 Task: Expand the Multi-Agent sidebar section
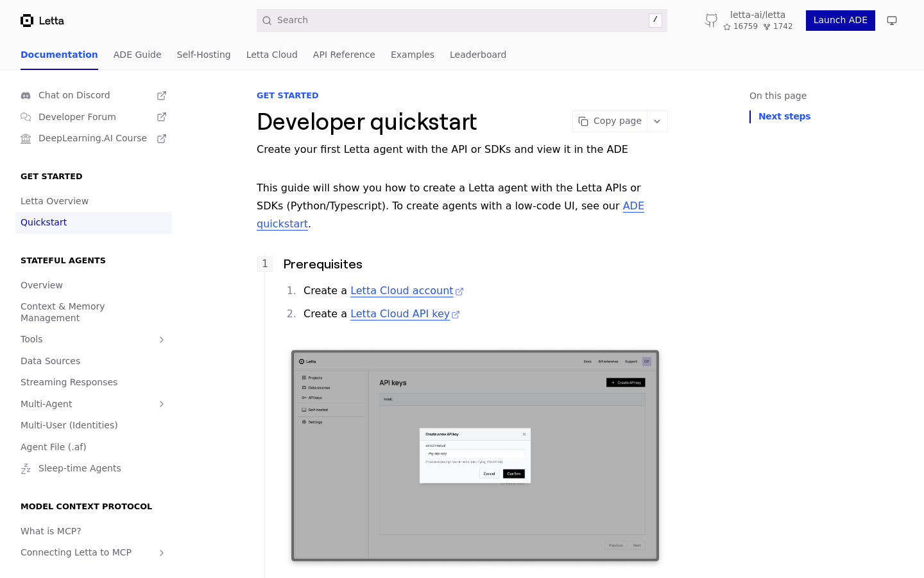(162, 404)
